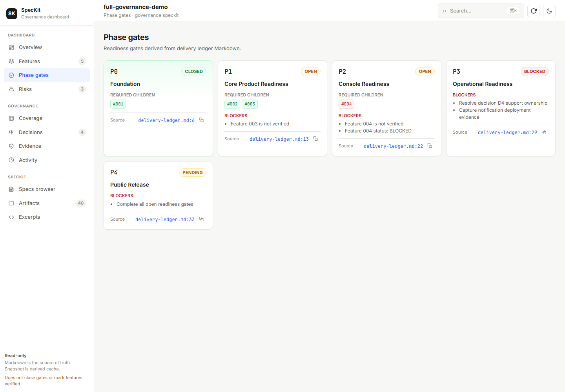Click the #004 required child chip
Viewport: 565px width, 392px height.
[346, 104]
